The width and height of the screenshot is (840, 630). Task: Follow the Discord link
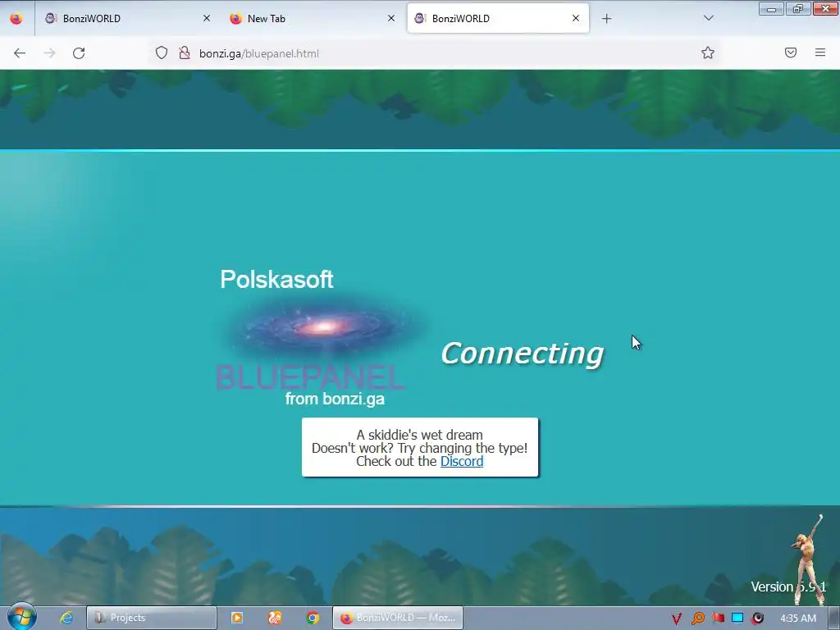click(462, 461)
